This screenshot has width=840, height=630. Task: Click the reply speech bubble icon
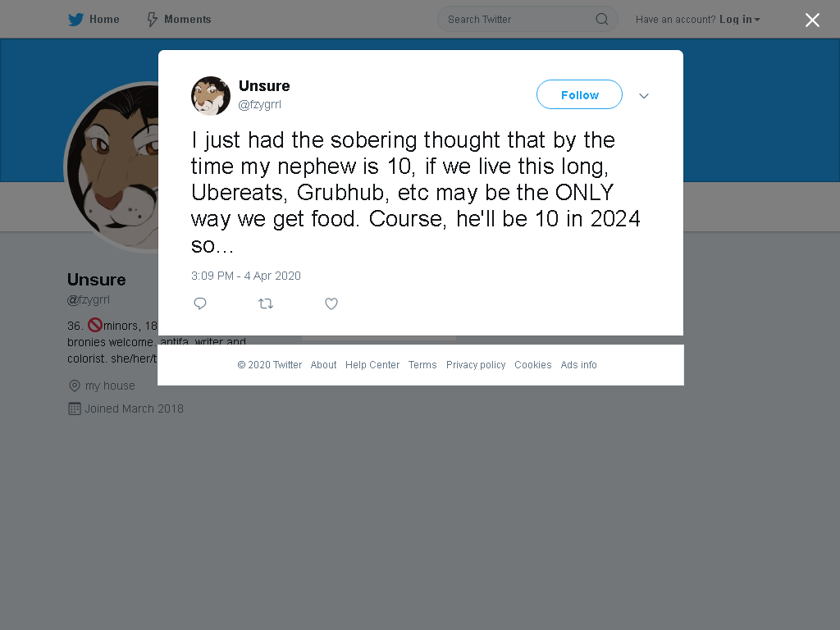(x=200, y=304)
